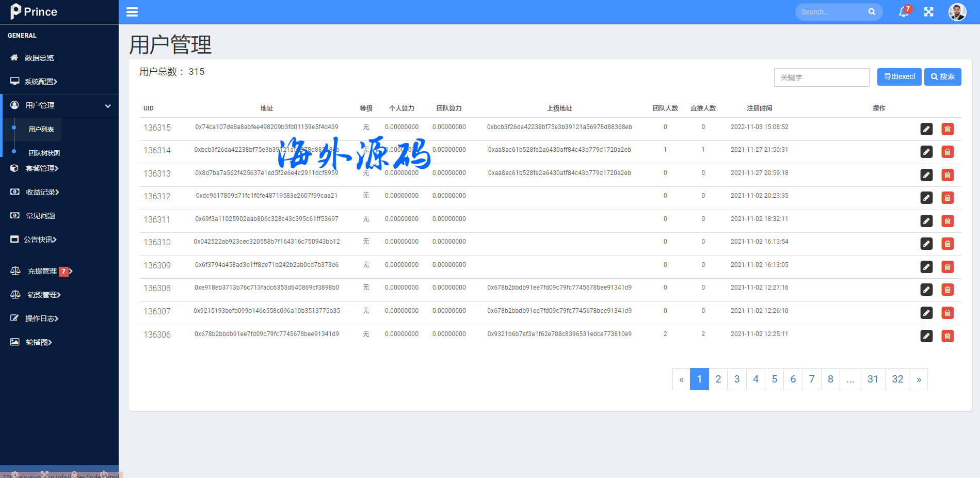
Task: Go to page 32 in pagination
Action: [x=897, y=379]
